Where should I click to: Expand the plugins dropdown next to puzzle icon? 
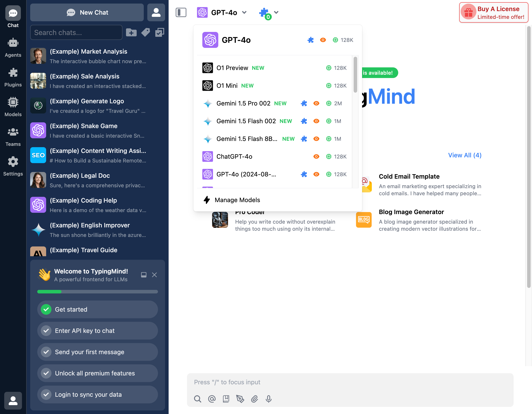[276, 13]
